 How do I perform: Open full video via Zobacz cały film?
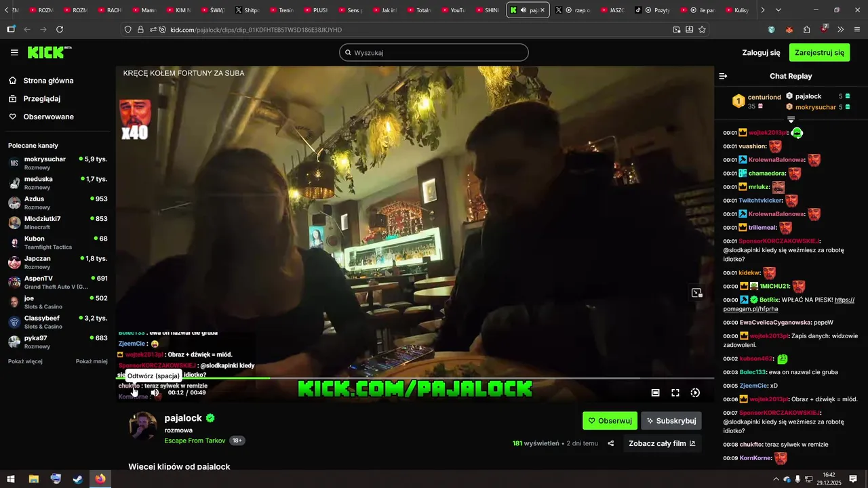coord(662,443)
